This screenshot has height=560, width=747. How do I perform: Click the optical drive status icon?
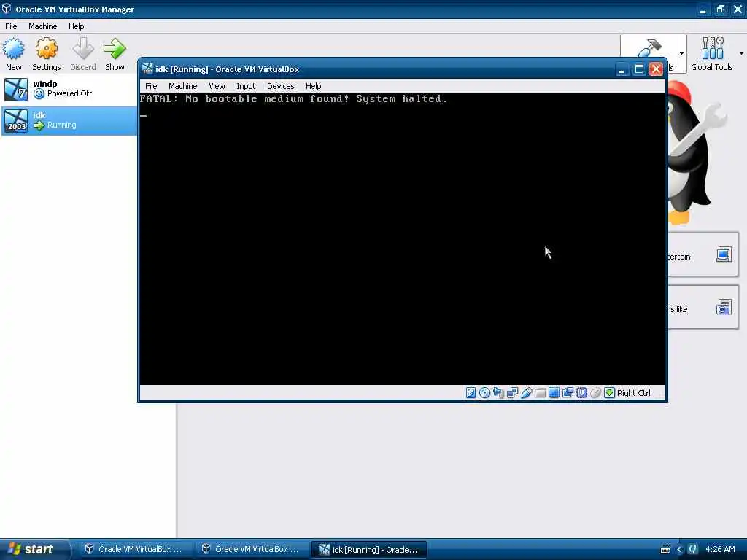tap(484, 393)
